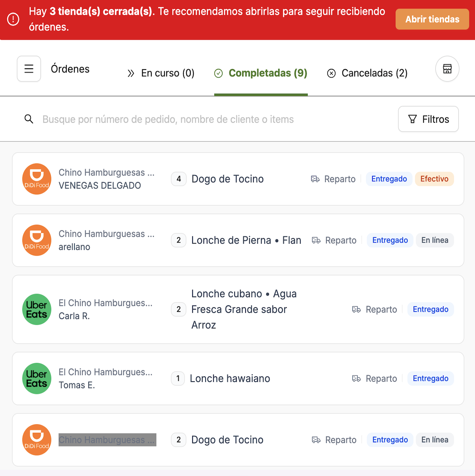Screen dimensions: 475x476
Task: Open the hamburger menu icon
Action: 29,69
